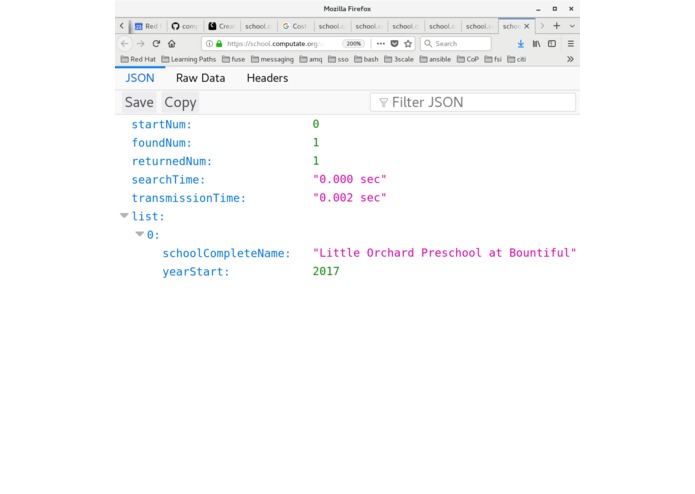Click the Search box in the toolbar
695x494 pixels.
tap(456, 43)
